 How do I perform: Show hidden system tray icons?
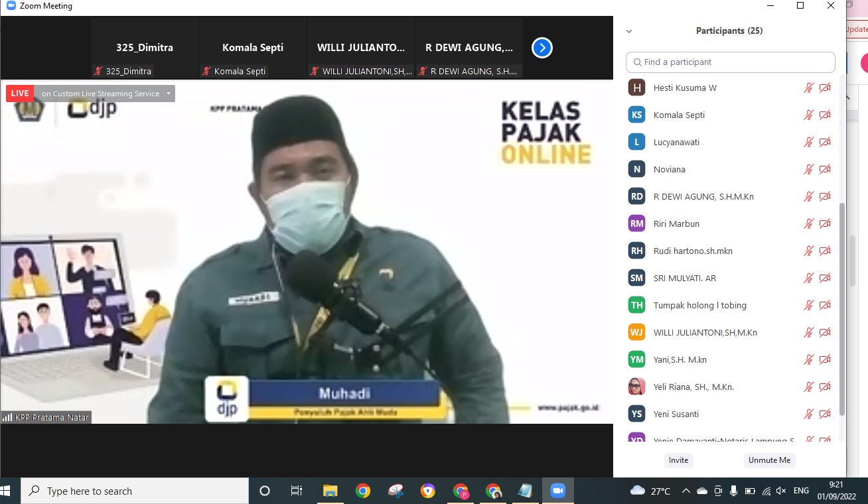click(x=686, y=491)
